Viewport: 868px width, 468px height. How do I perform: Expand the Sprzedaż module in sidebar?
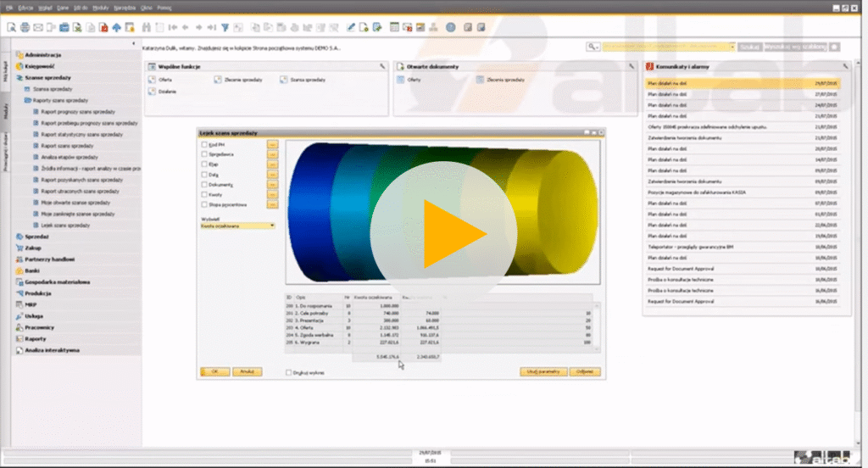click(x=36, y=237)
